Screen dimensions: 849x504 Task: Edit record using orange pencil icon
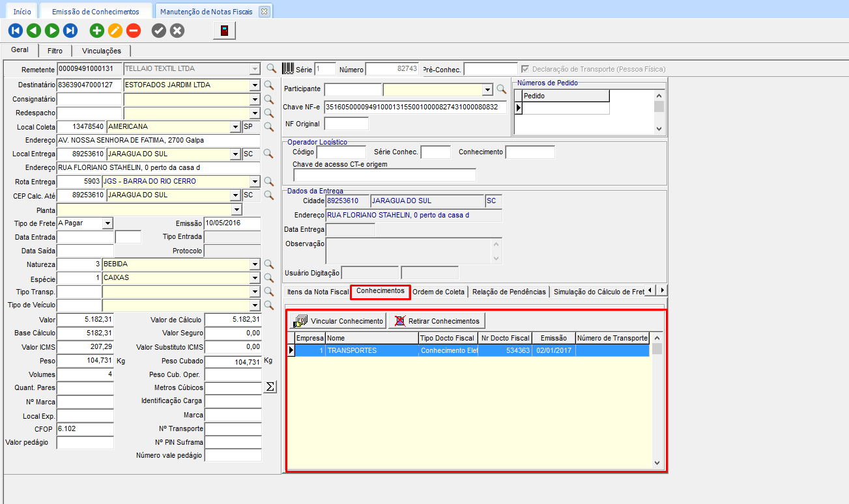pos(115,30)
